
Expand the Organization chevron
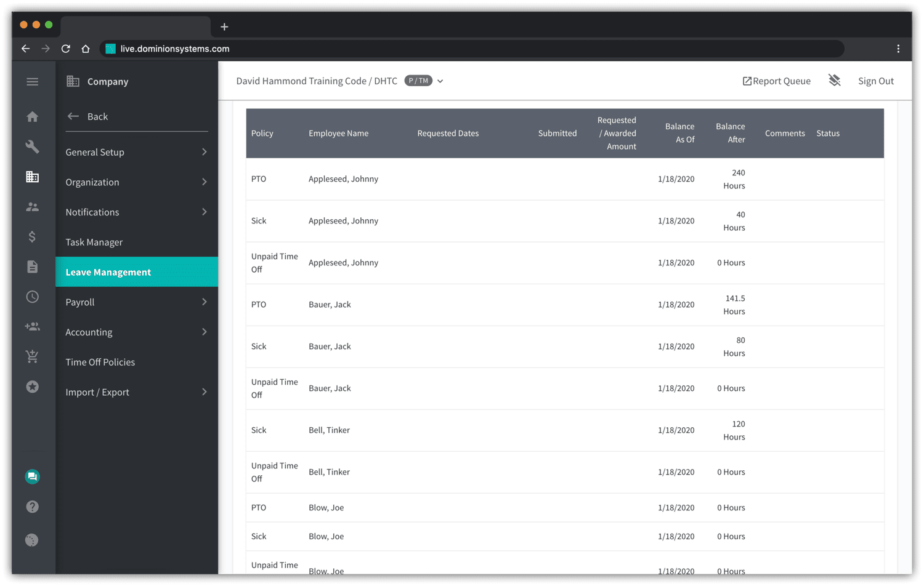tap(205, 182)
